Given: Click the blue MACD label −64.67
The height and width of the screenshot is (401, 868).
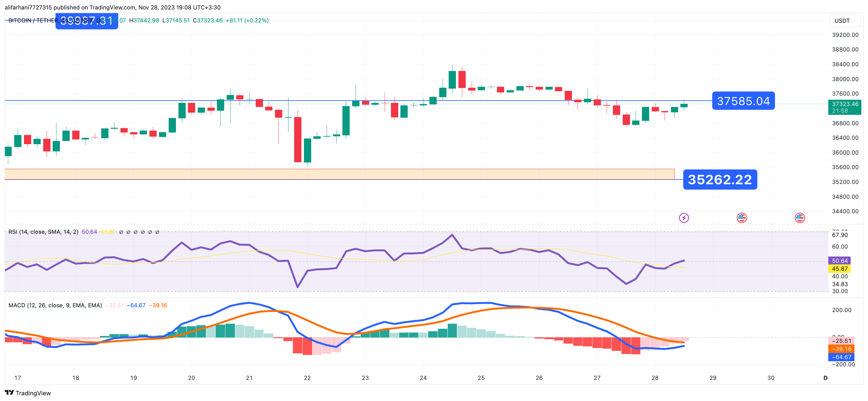Looking at the screenshot, I should (x=841, y=357).
